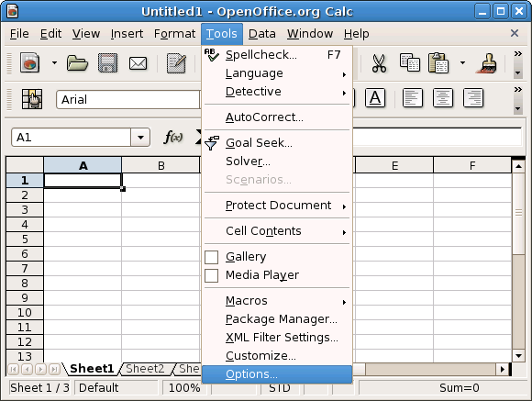Open the Edit menu
This screenshot has height=401, width=532.
pos(50,34)
